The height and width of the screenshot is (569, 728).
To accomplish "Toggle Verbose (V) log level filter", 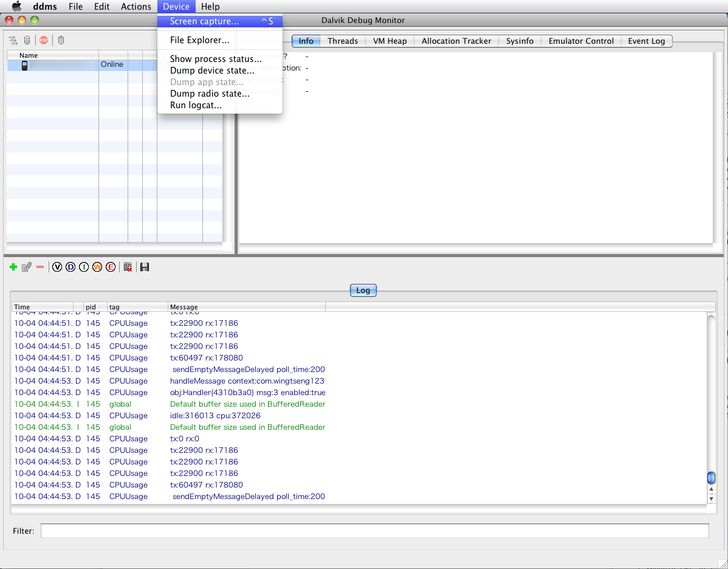I will 57,267.
